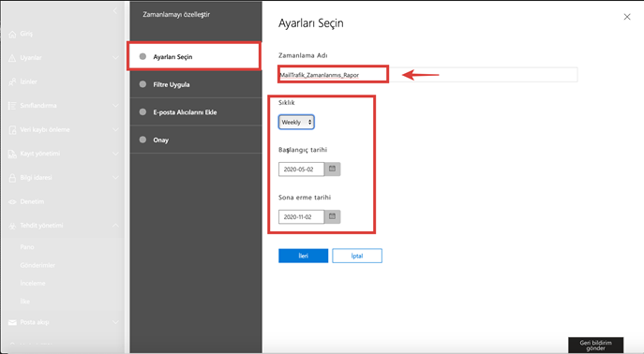Collapse the left navigation pane arrow
This screenshot has height=354, width=644.
pos(115,10)
